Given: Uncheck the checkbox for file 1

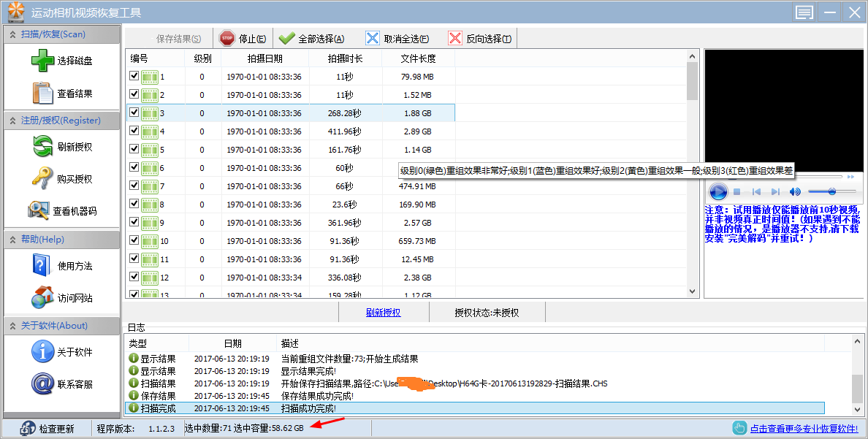Looking at the screenshot, I should [x=134, y=76].
